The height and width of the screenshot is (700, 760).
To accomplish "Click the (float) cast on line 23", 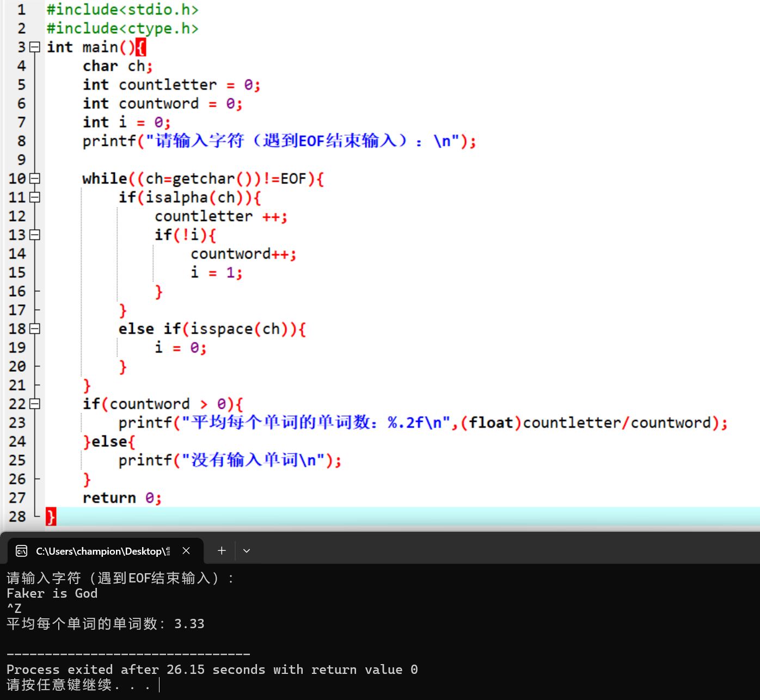I will [x=492, y=423].
